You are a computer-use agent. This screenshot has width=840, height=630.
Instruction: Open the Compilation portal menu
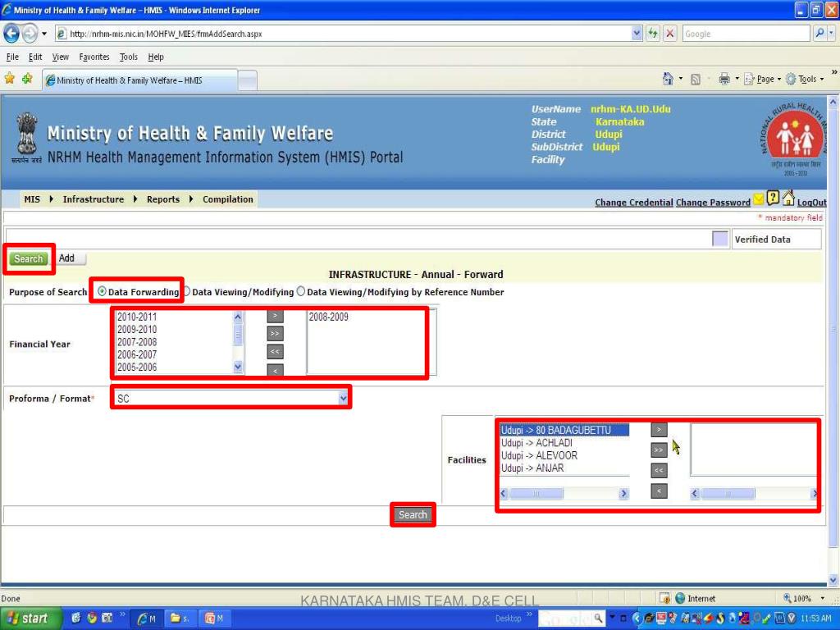pyautogui.click(x=228, y=199)
